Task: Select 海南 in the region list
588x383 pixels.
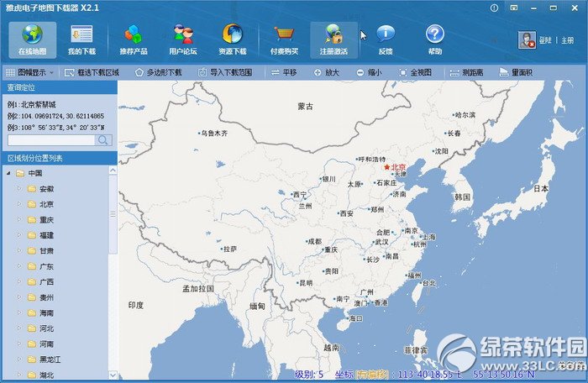Action: (46, 312)
